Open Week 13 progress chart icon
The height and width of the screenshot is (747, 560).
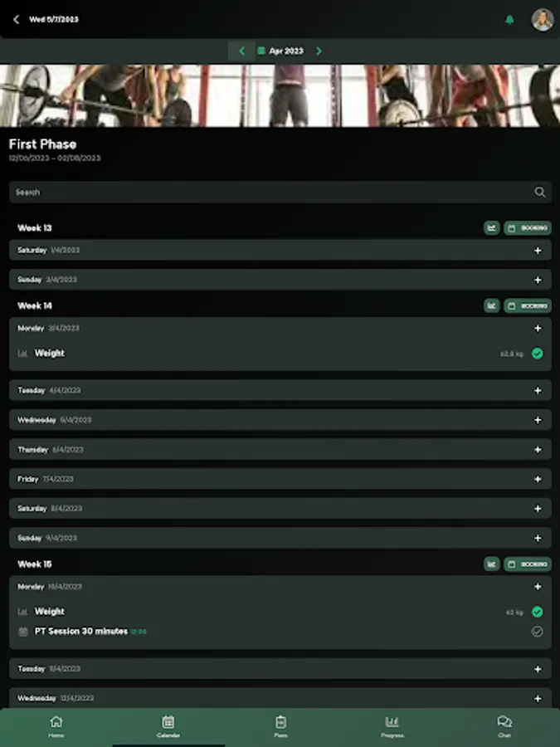click(491, 227)
